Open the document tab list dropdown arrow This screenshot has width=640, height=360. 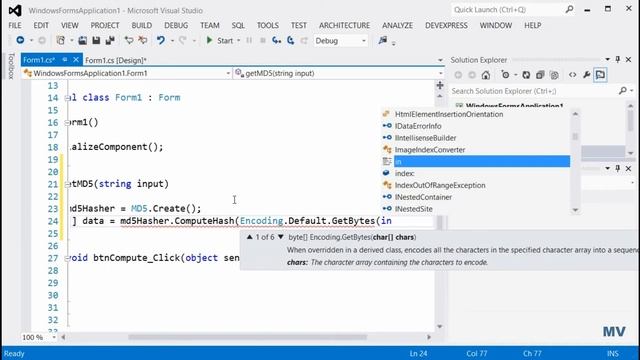(x=440, y=60)
